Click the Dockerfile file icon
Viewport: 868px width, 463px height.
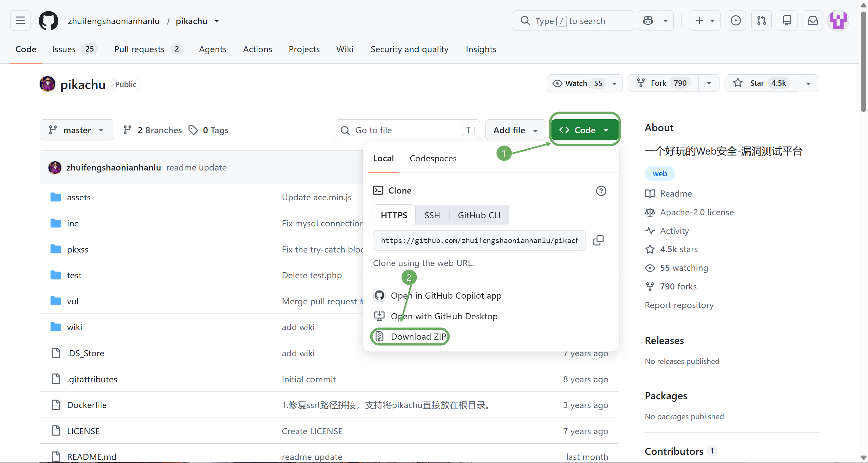pyautogui.click(x=56, y=405)
